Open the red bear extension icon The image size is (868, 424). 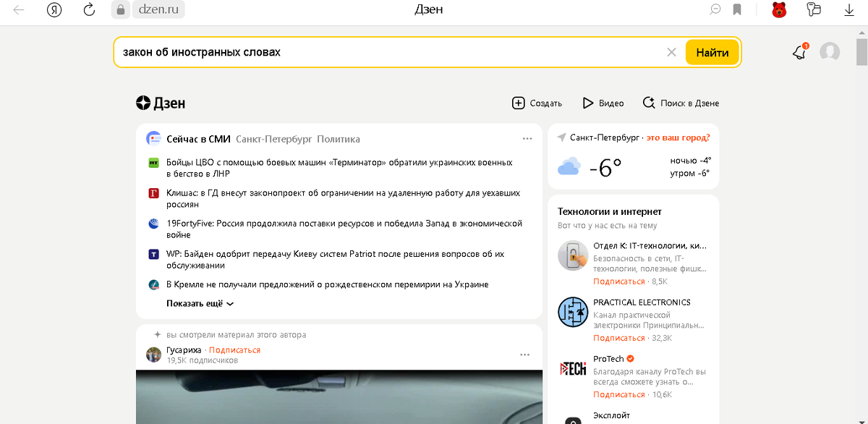coord(780,9)
